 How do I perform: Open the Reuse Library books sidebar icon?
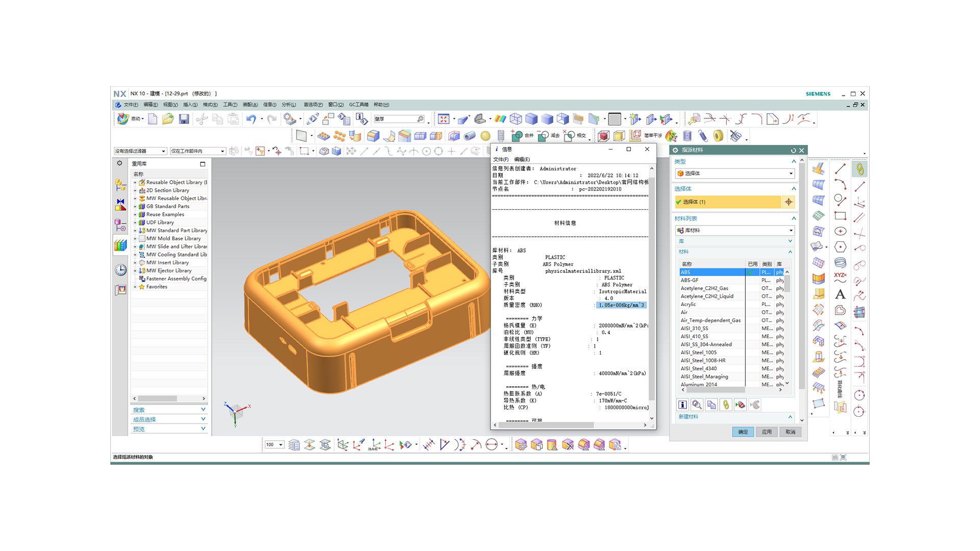[x=120, y=245]
